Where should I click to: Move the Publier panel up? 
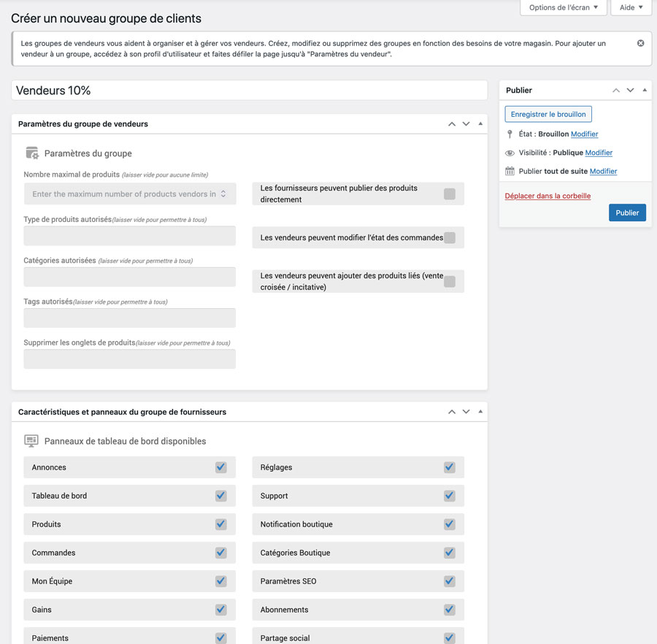click(x=616, y=91)
